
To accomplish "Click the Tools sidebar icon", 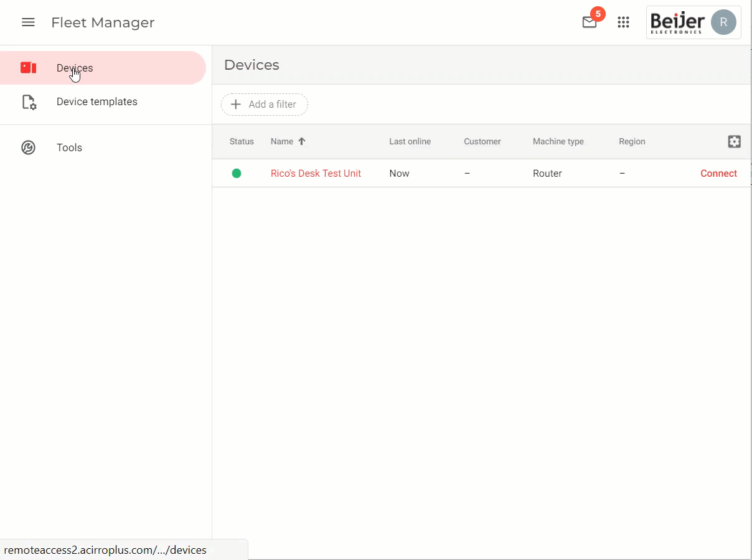I will (28, 147).
